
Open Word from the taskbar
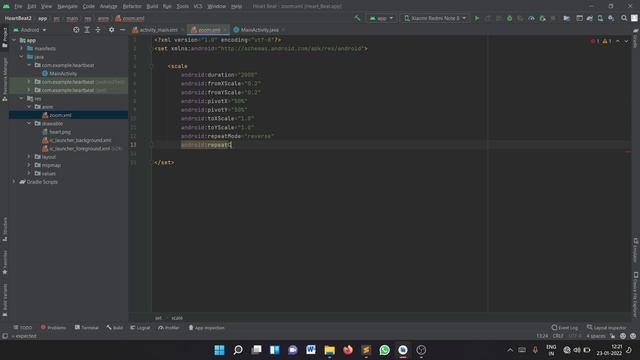point(311,350)
